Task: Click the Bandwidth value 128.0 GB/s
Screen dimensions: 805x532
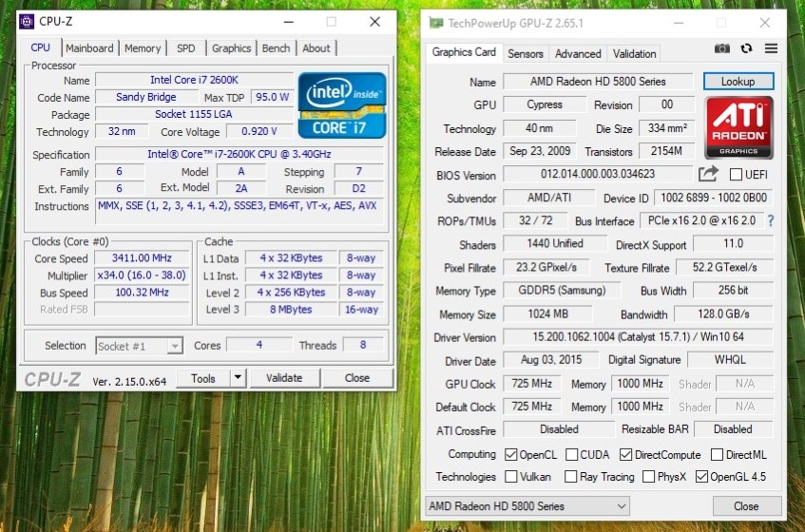Action: click(x=723, y=313)
